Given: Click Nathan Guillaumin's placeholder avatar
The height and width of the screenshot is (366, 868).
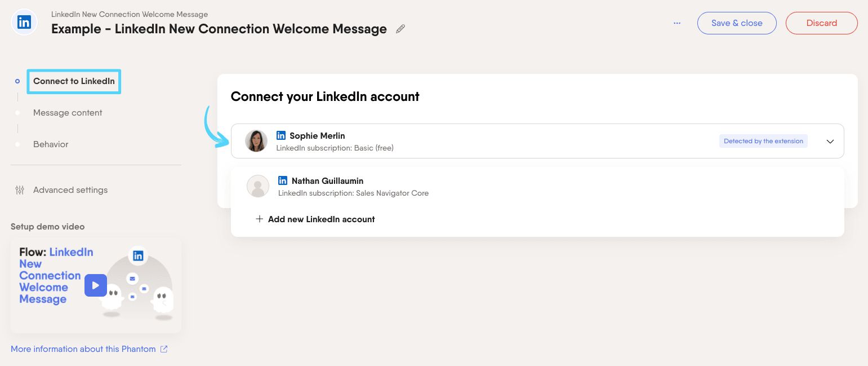Looking at the screenshot, I should (x=258, y=186).
